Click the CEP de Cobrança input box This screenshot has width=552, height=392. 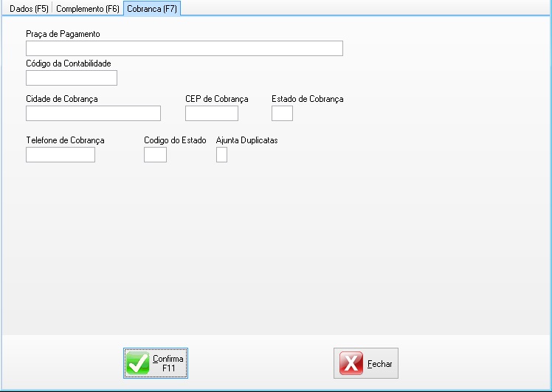[211, 113]
